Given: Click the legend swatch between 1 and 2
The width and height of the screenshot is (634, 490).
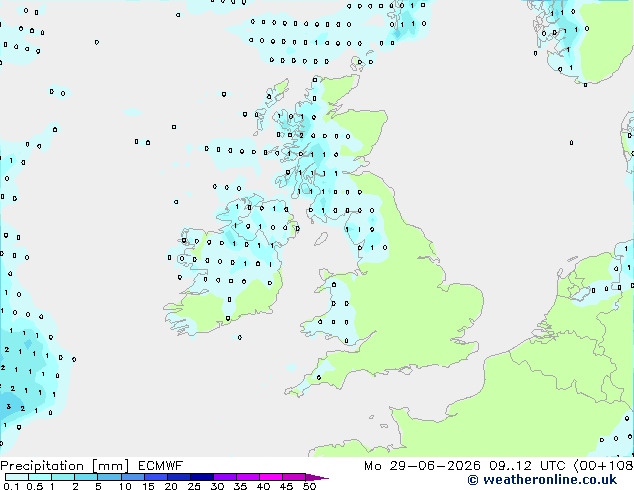Looking at the screenshot, I should [x=63, y=477].
